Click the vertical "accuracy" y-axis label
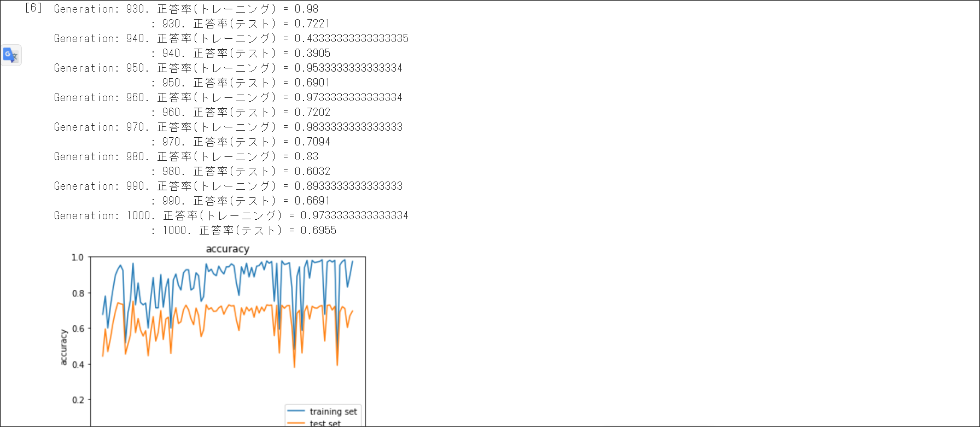The width and height of the screenshot is (980, 427). coord(63,347)
